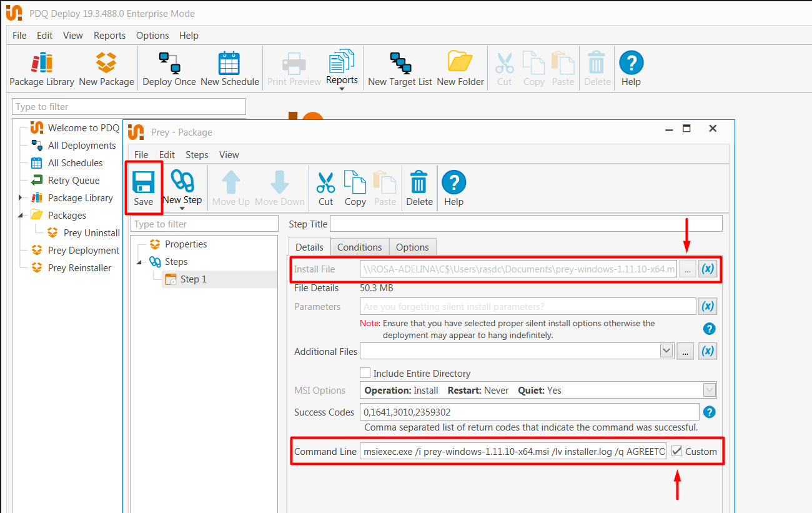Open the Reports menu in menu bar

tap(109, 36)
